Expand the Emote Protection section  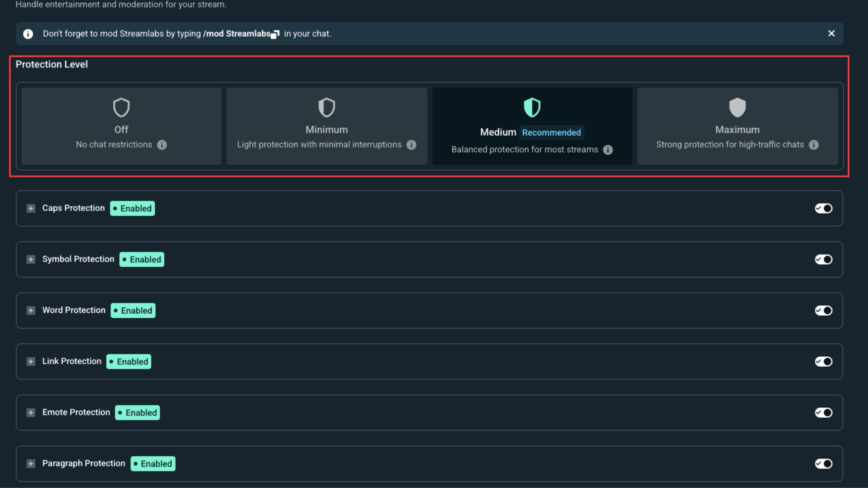31,413
